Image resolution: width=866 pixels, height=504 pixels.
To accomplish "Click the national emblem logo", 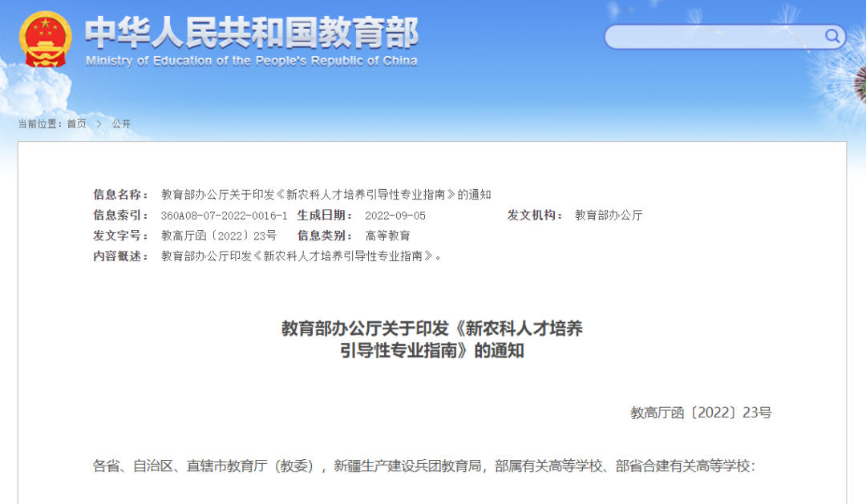I will pos(46,38).
